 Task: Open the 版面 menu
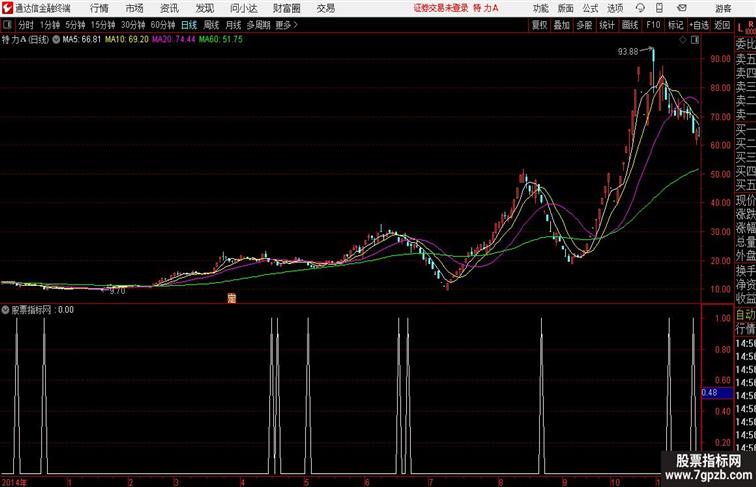point(566,8)
